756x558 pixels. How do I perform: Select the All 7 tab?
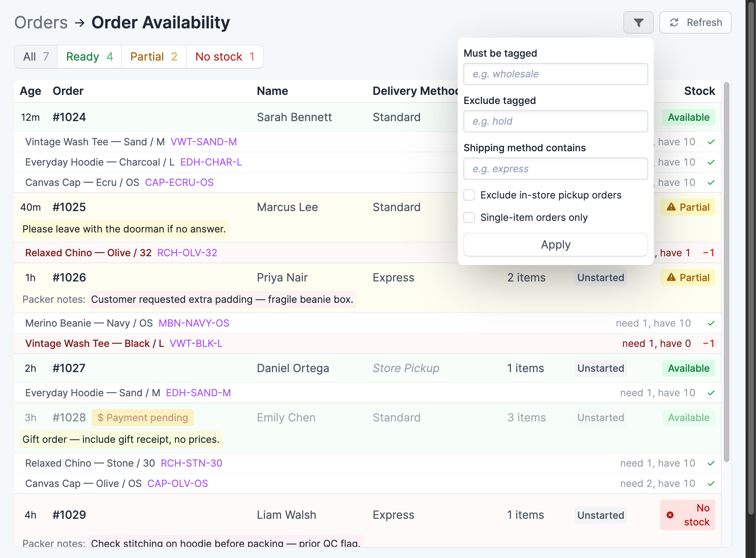pyautogui.click(x=36, y=57)
